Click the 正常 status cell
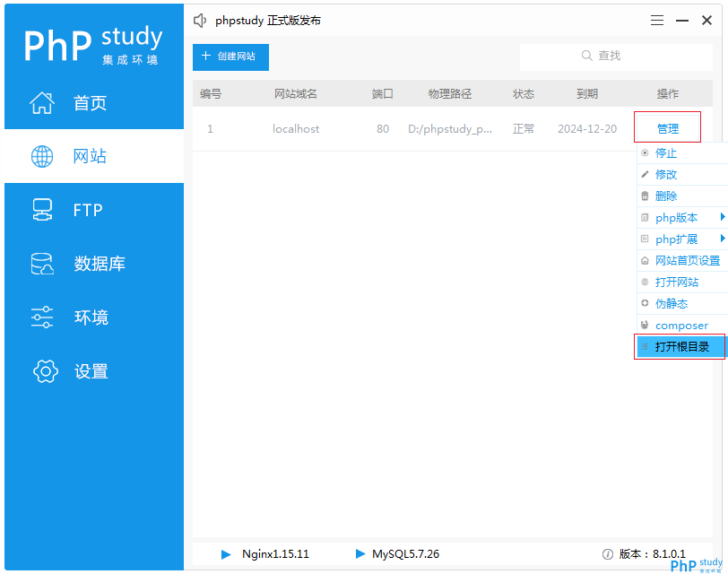This screenshot has width=728, height=574. coord(524,128)
